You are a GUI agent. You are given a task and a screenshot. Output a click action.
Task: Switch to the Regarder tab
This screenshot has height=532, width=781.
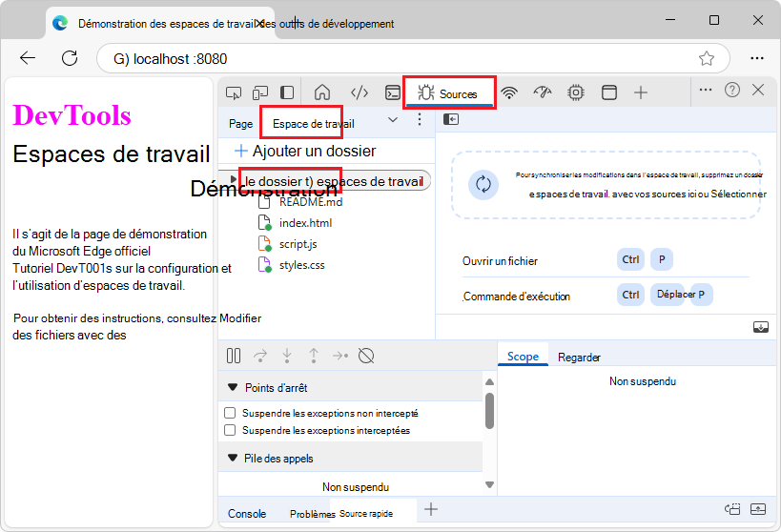tap(579, 358)
